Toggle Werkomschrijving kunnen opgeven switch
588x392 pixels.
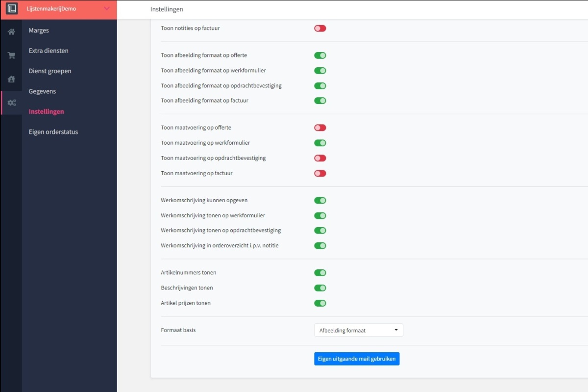[x=320, y=200]
